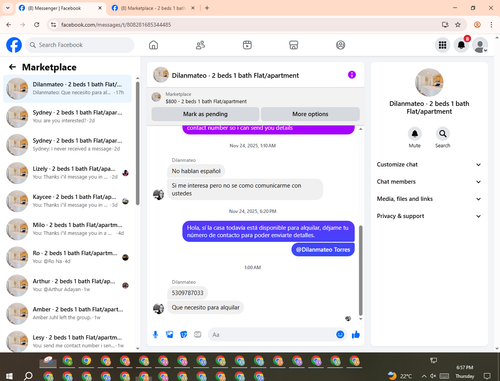
Task: Open the Friends icon in top navigation
Action: tap(200, 45)
